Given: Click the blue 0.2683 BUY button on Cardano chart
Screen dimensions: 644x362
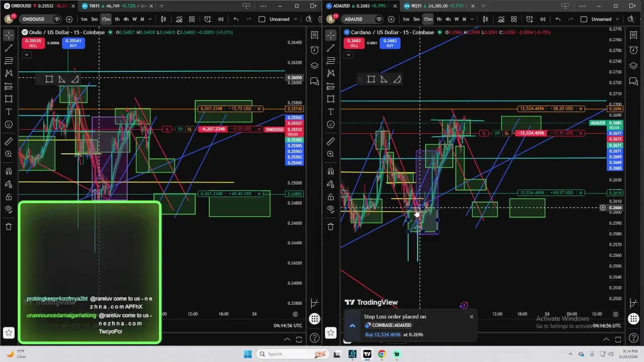Looking at the screenshot, I should click(390, 43).
